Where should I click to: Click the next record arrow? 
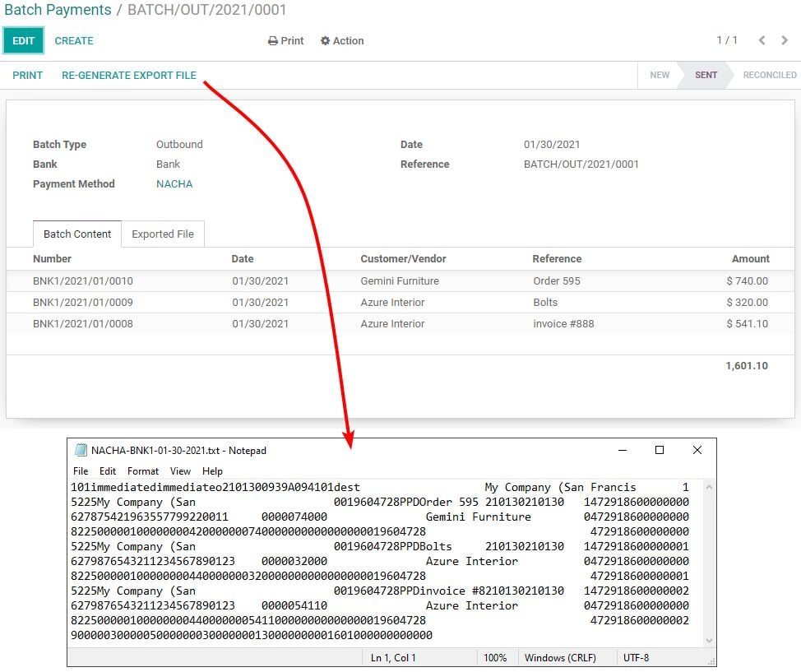click(785, 40)
